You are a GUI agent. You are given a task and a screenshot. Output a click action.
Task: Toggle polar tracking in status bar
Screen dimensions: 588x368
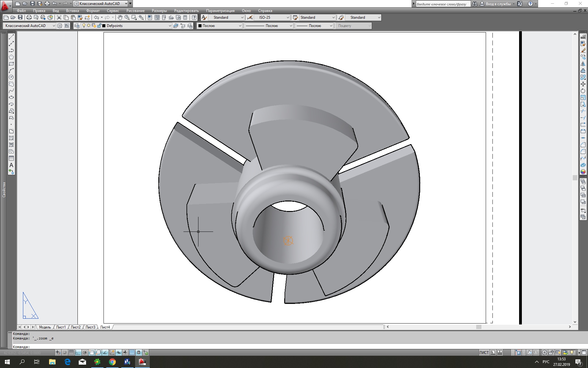tap(85, 352)
